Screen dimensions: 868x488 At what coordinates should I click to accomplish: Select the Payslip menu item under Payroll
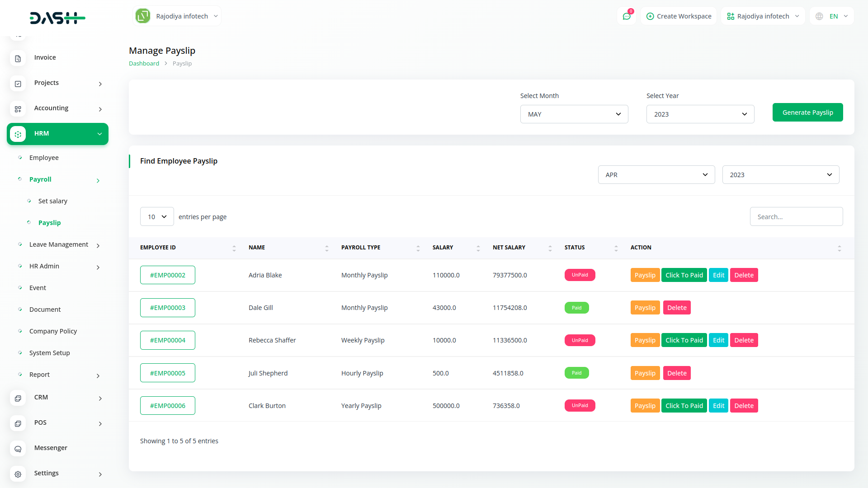(x=50, y=222)
